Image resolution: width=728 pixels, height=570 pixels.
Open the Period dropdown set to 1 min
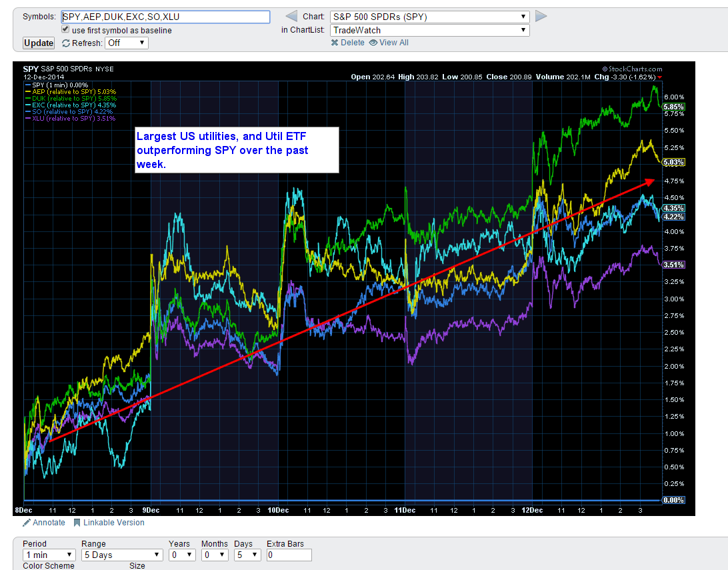(x=49, y=555)
